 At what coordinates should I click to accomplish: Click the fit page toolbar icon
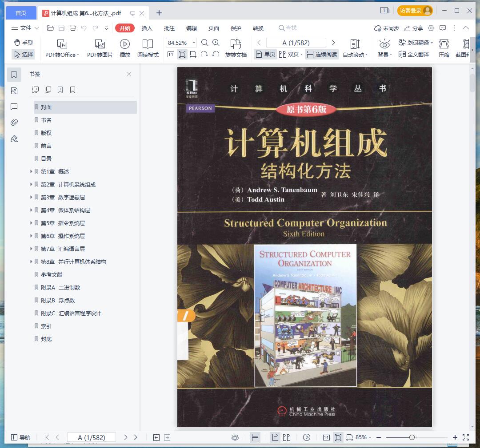[182, 55]
